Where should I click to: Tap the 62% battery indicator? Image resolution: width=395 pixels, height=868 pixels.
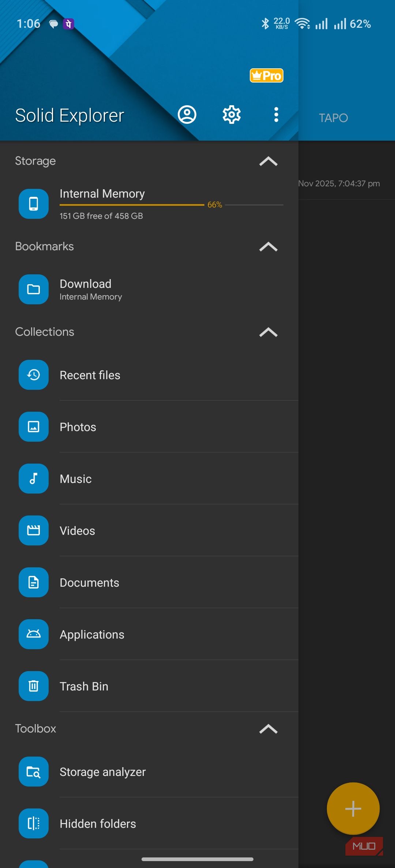click(360, 24)
